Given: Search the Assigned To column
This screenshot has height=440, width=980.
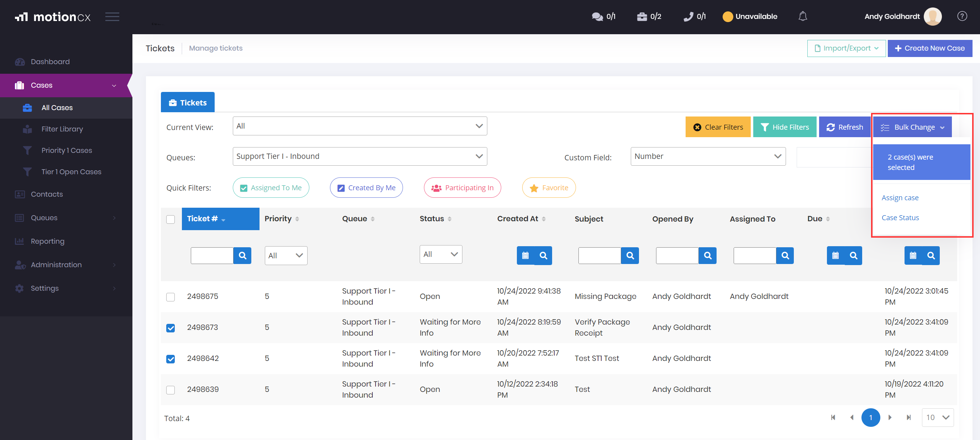Looking at the screenshot, I should coord(785,255).
